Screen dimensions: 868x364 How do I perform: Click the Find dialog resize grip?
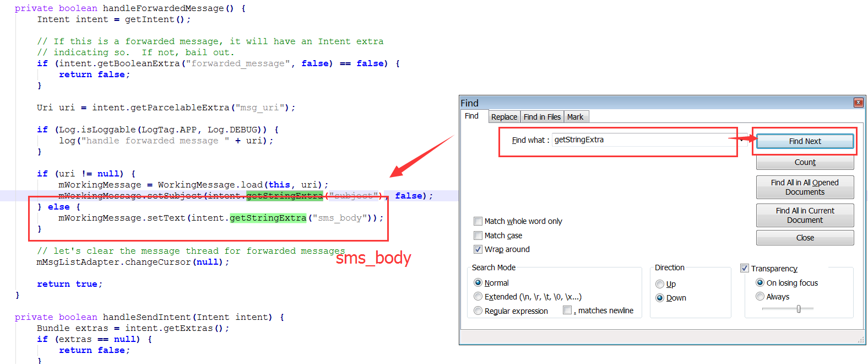(861, 340)
